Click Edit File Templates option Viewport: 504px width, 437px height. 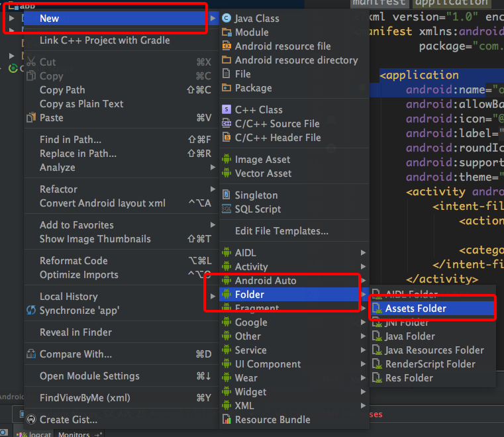click(x=281, y=231)
